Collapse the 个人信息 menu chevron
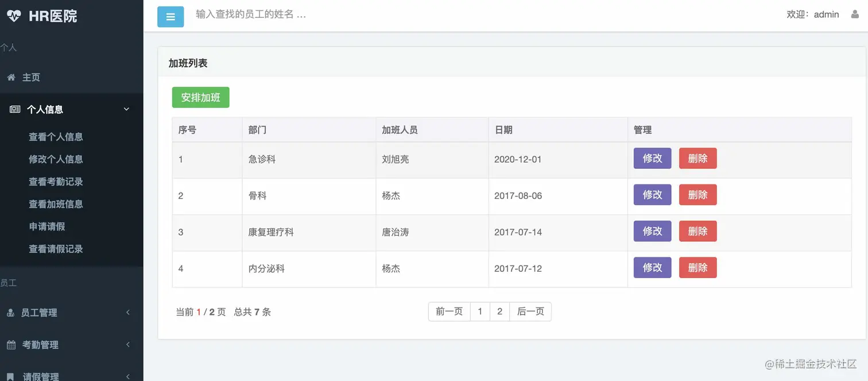The image size is (868, 381). (x=127, y=109)
